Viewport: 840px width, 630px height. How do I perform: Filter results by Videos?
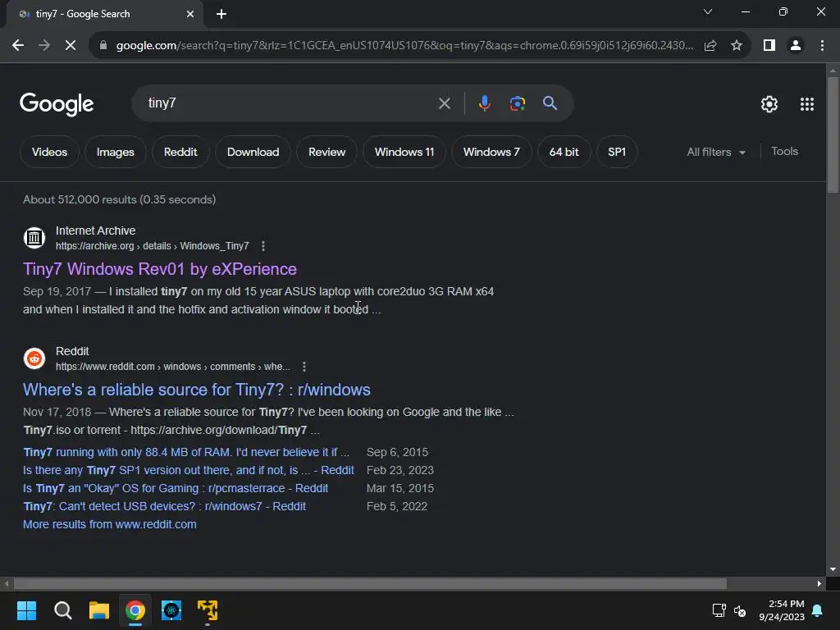pos(49,152)
